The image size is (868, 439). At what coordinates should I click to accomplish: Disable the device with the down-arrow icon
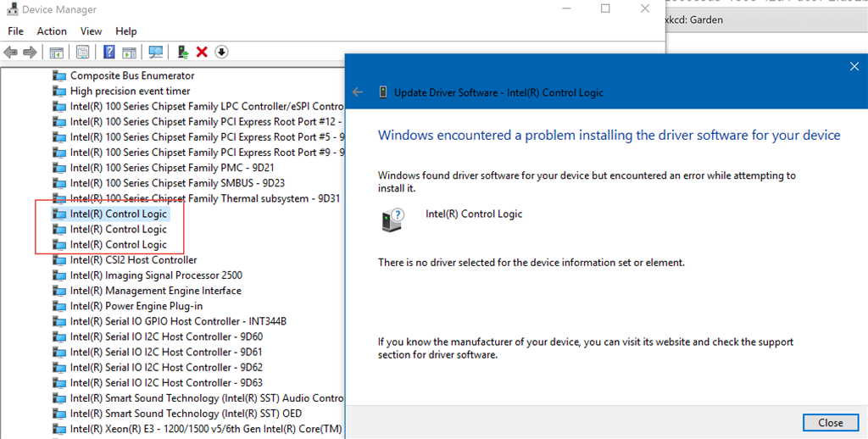pos(221,52)
